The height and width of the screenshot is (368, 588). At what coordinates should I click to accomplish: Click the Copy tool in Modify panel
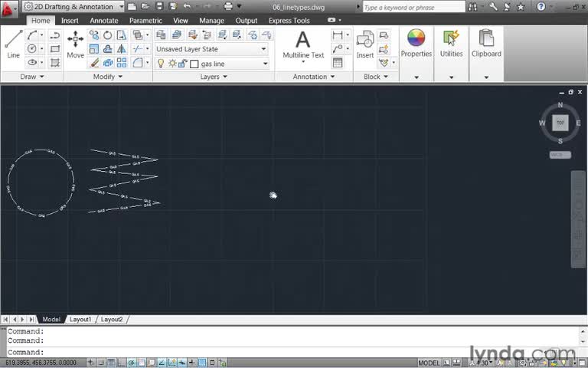coord(94,35)
